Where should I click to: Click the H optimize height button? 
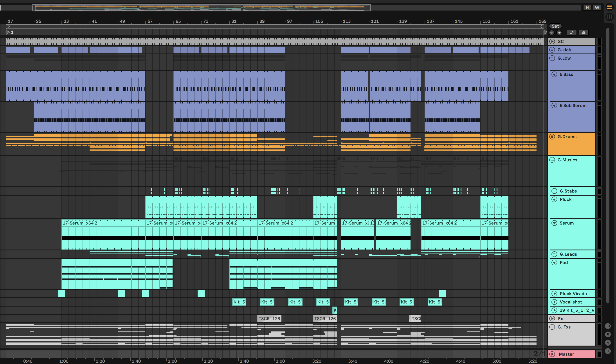point(587,8)
